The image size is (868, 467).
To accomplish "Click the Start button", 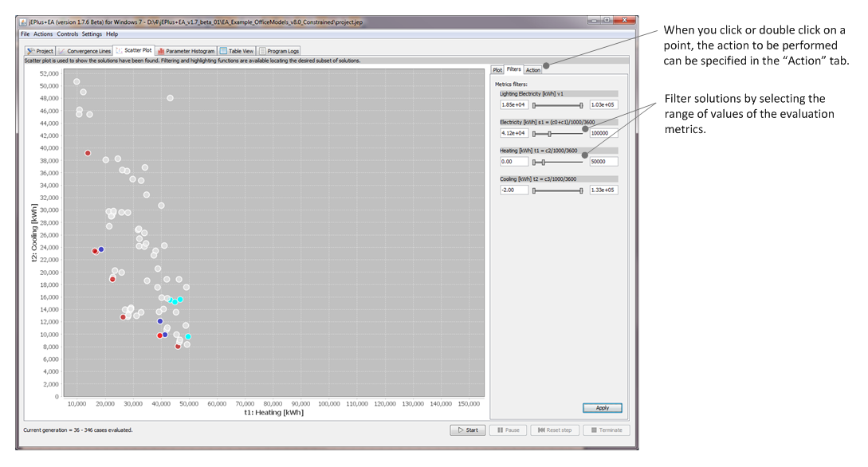I will point(468,430).
